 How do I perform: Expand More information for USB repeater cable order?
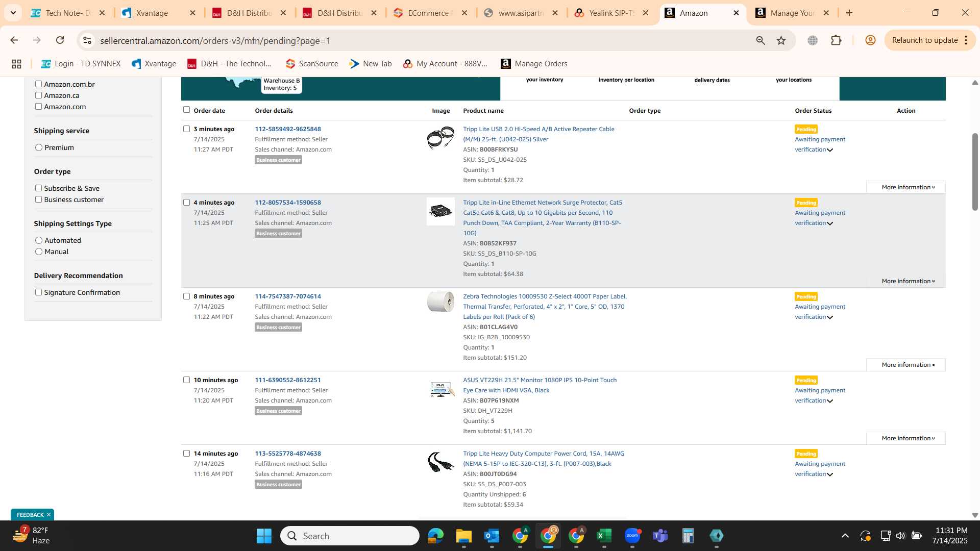(906, 187)
